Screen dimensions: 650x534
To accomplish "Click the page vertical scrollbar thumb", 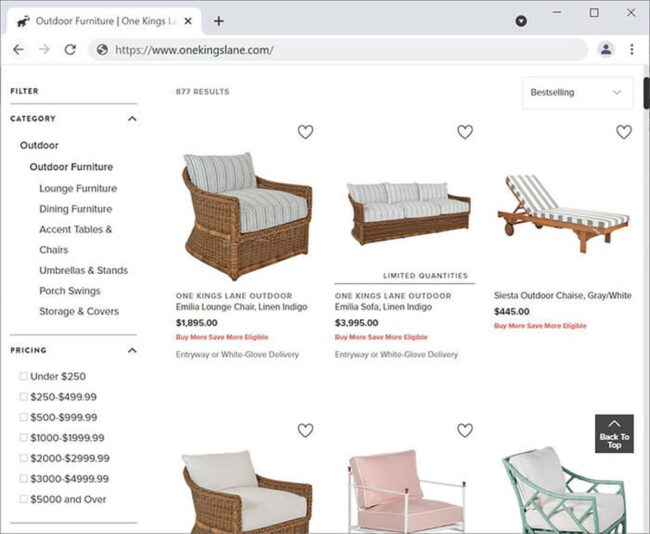I will coord(646,93).
